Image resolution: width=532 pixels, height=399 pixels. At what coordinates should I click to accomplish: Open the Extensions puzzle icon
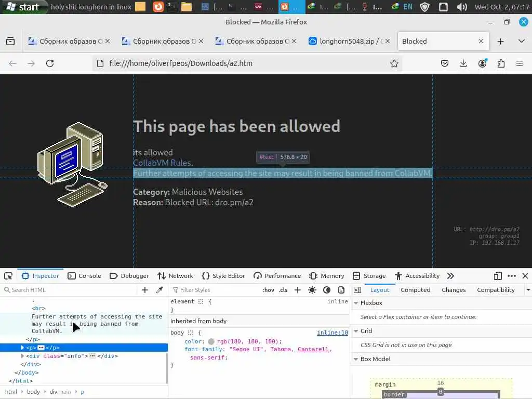point(501,63)
